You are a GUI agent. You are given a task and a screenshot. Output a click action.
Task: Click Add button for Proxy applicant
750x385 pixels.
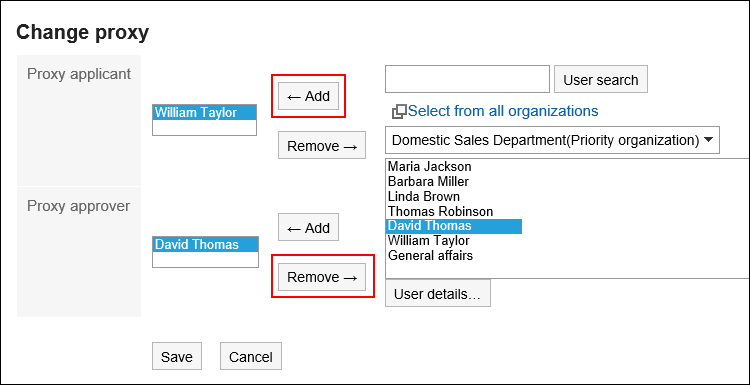click(309, 96)
